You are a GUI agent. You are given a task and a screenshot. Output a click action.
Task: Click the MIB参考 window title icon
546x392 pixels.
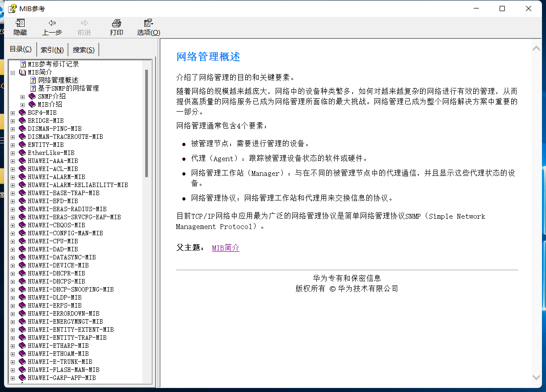pos(13,8)
